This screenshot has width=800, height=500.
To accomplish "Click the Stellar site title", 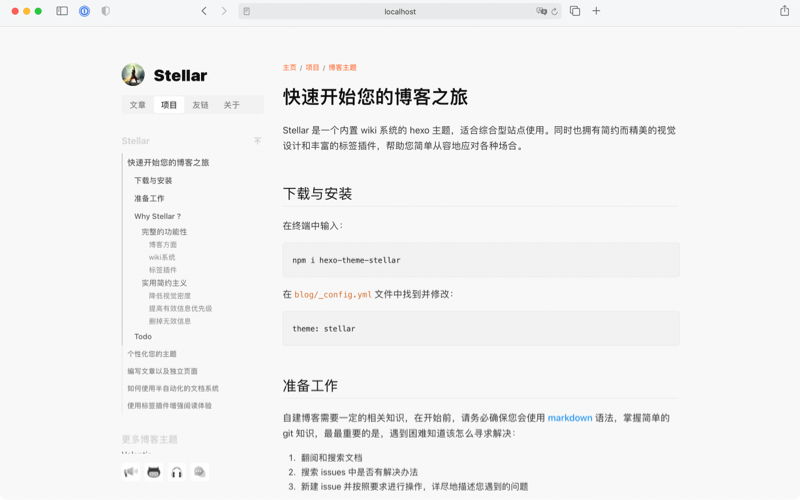I will click(x=180, y=76).
